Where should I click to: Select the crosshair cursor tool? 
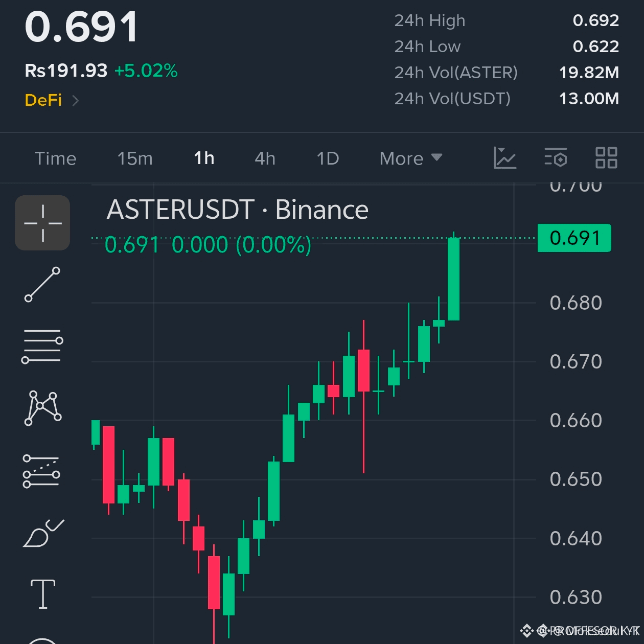click(42, 223)
